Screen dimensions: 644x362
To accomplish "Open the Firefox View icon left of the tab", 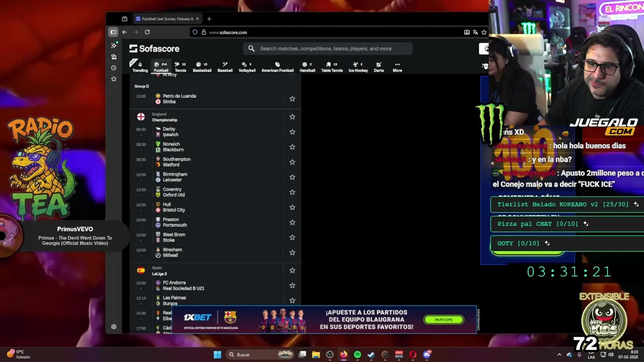I will (124, 19).
